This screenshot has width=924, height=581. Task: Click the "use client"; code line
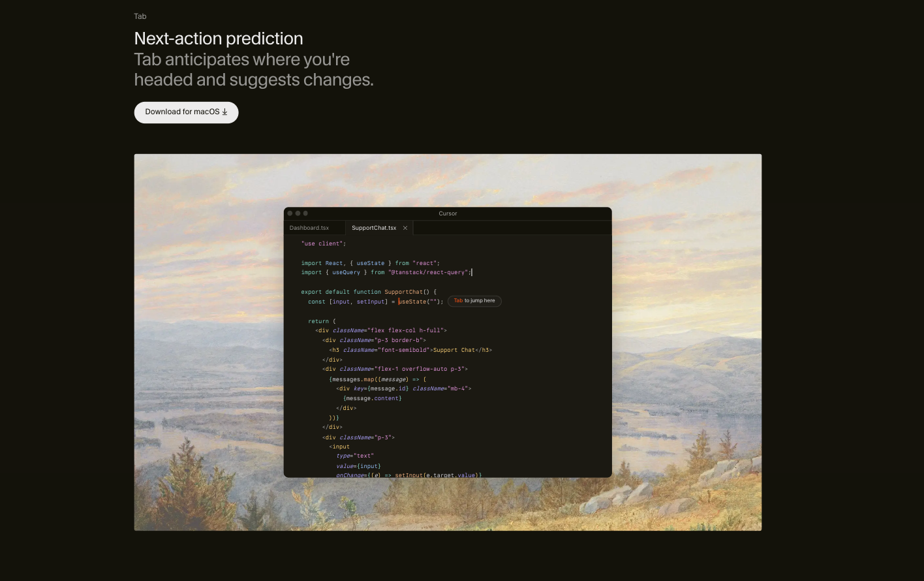pyautogui.click(x=324, y=243)
